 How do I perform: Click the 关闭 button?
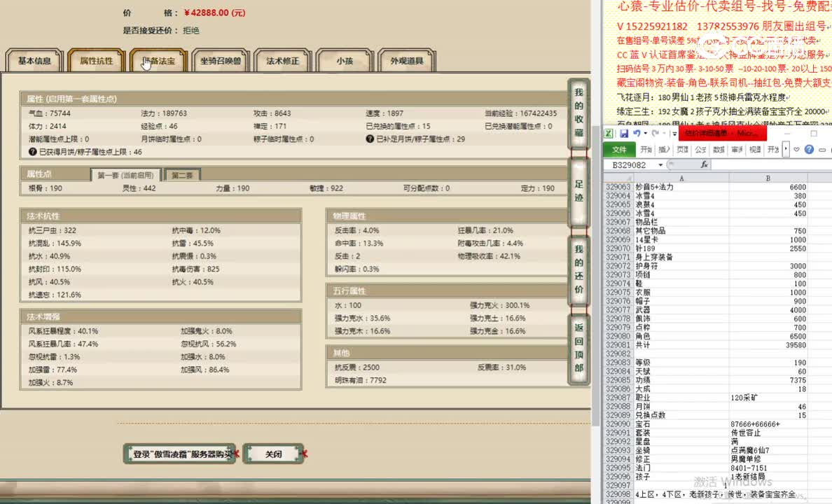click(273, 454)
